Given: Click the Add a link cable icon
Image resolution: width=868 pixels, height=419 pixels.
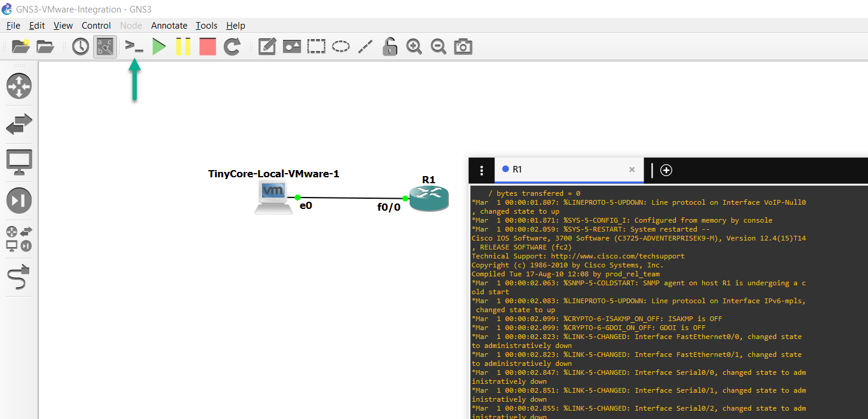Looking at the screenshot, I should pos(19,277).
